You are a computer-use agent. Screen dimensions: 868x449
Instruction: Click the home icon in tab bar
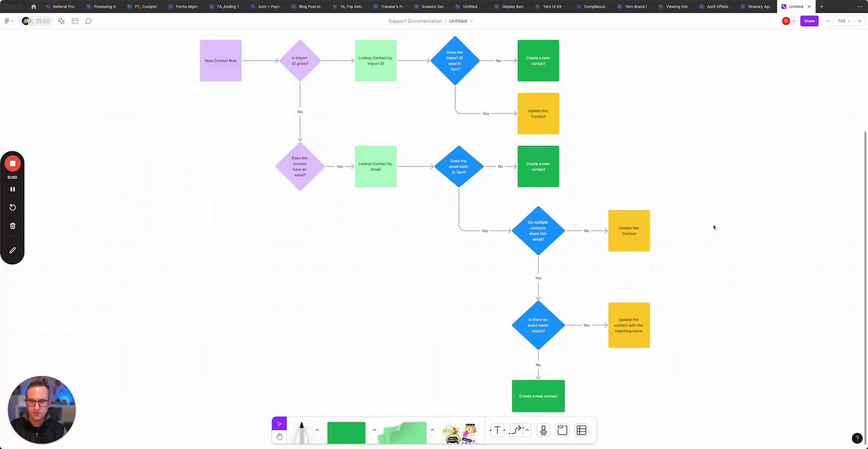33,6
